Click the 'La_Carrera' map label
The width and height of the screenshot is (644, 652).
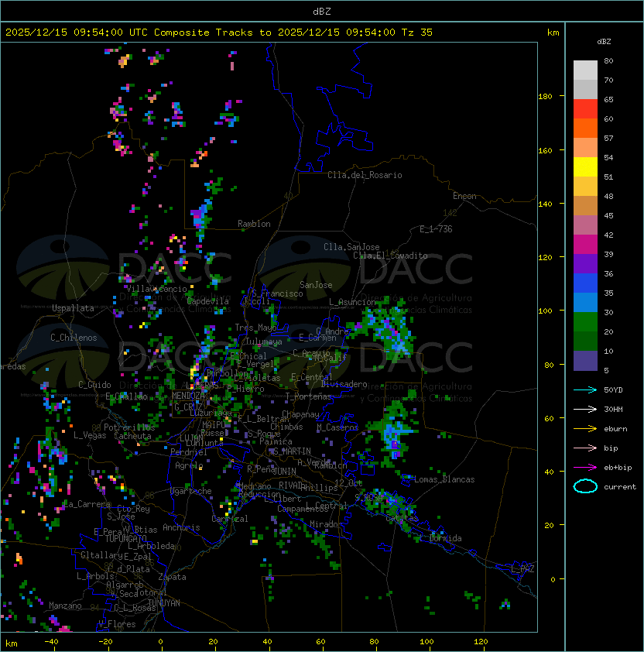point(87,504)
